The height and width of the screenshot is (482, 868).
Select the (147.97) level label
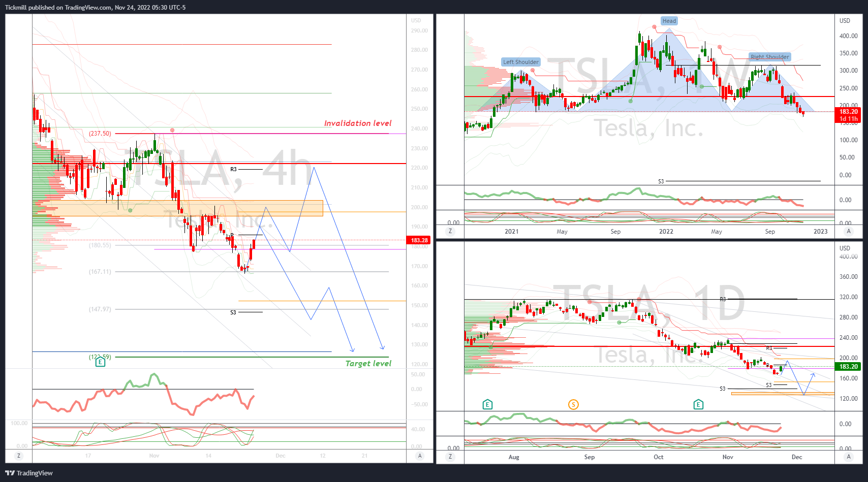point(100,309)
